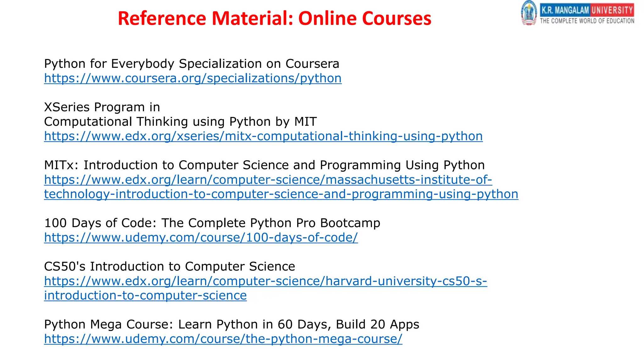Open the Udemy 100-days-of-code link
Screen dimensions: 644x362
point(201,238)
